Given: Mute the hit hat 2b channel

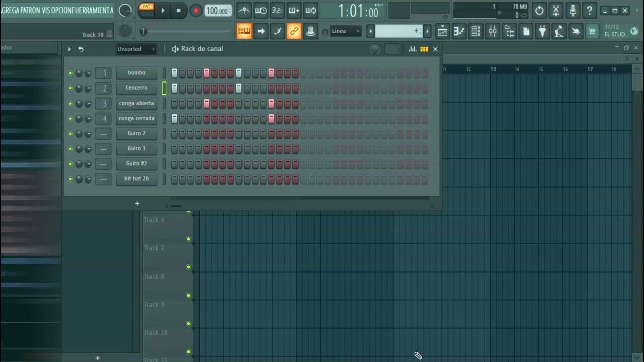Looking at the screenshot, I should click(x=70, y=179).
